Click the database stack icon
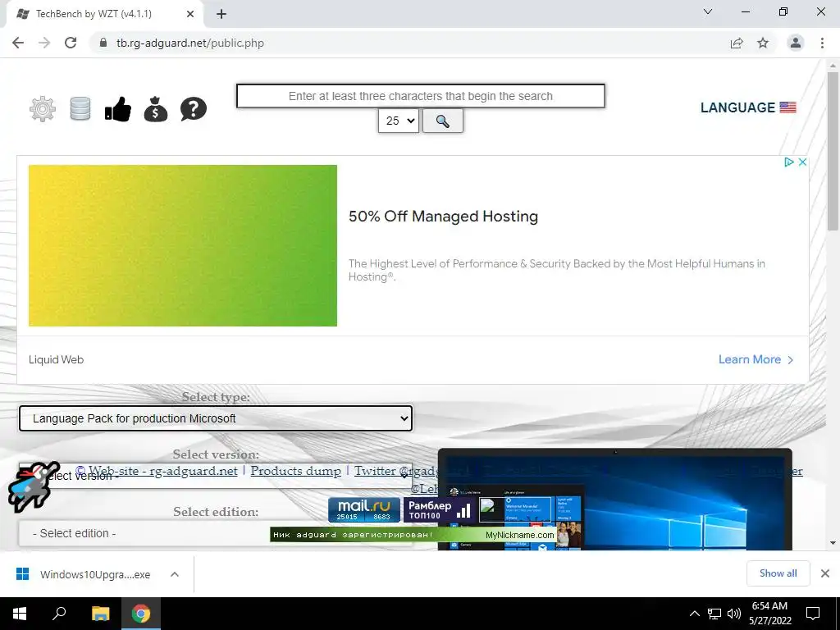This screenshot has height=630, width=840. point(80,109)
